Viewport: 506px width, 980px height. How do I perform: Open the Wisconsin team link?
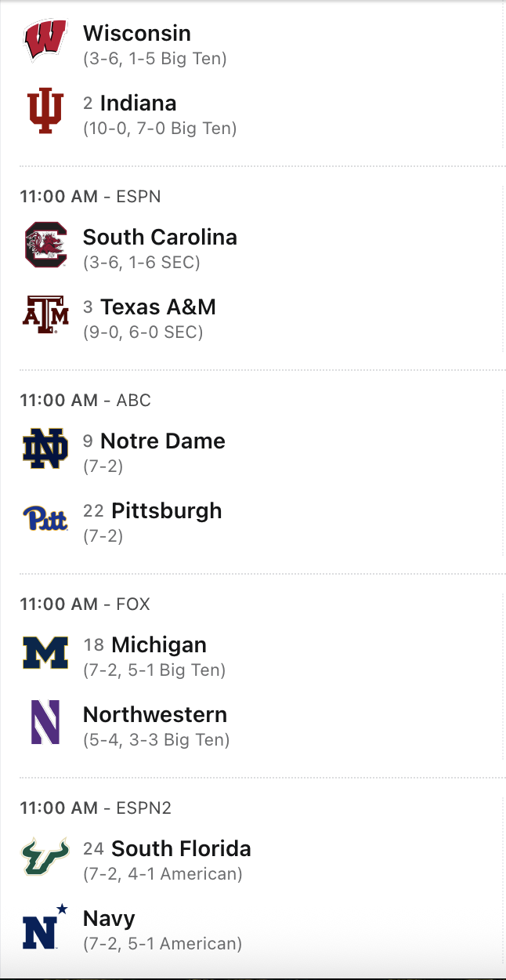[137, 34]
